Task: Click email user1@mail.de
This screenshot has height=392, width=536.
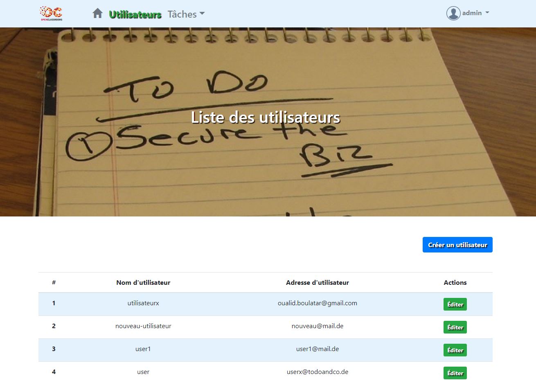Action: click(318, 349)
